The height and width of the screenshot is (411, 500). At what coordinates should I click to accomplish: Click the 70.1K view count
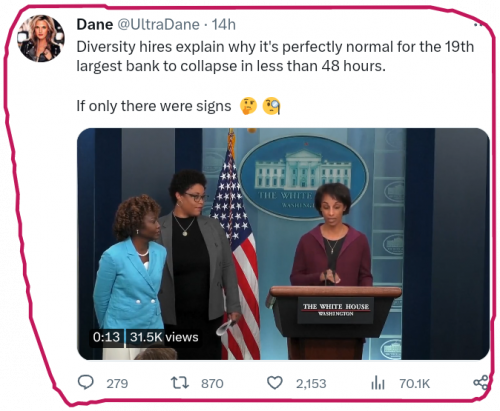(x=415, y=383)
